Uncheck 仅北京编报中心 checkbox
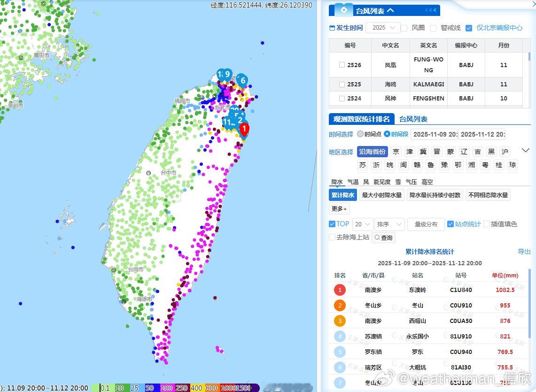The height and width of the screenshot is (392, 536). pyautogui.click(x=469, y=28)
